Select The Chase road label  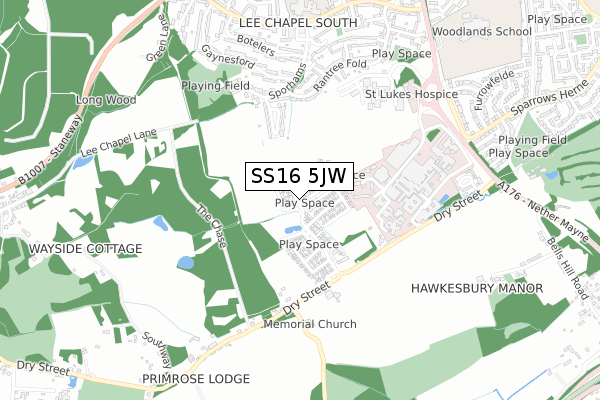click(x=212, y=226)
